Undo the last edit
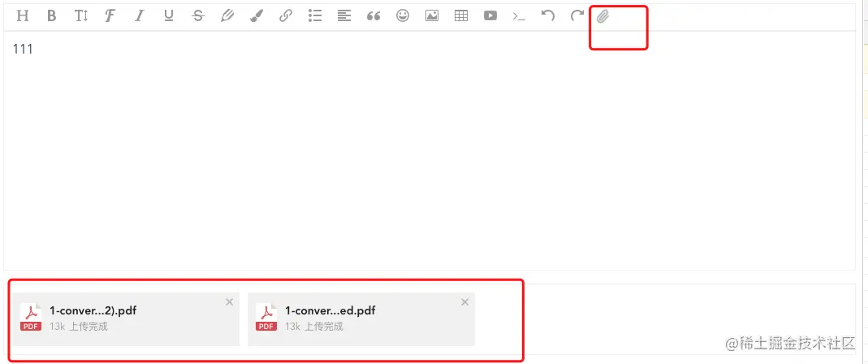868x364 pixels. pos(548,15)
